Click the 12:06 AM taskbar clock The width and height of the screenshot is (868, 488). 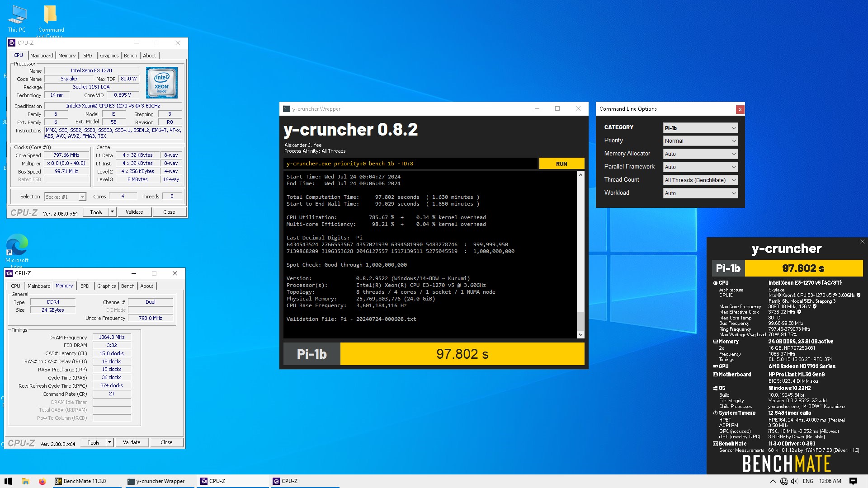pos(830,481)
